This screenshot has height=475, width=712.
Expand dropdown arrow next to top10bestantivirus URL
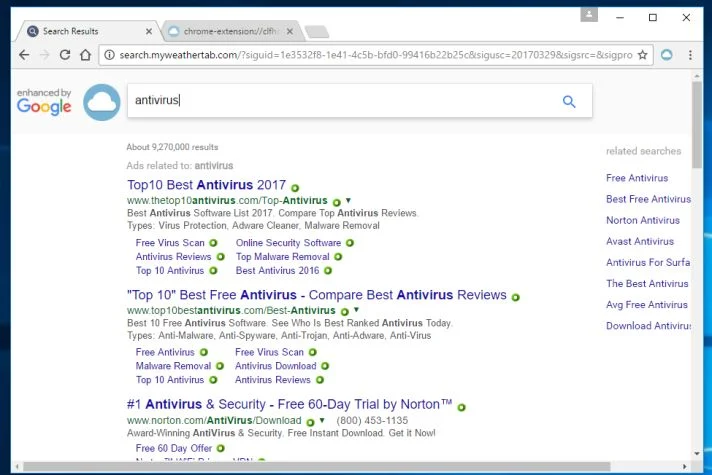tap(356, 310)
